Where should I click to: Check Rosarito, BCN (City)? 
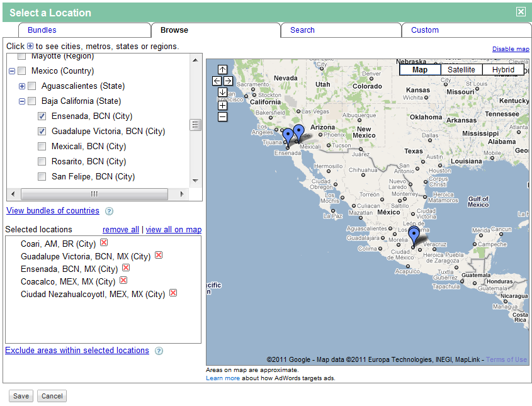click(42, 161)
